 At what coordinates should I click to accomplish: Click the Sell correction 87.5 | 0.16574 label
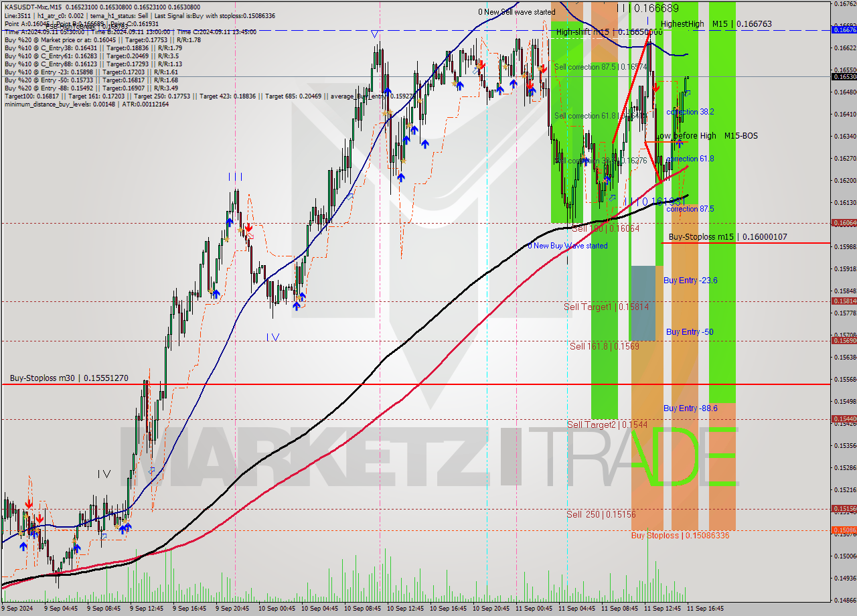click(600, 67)
